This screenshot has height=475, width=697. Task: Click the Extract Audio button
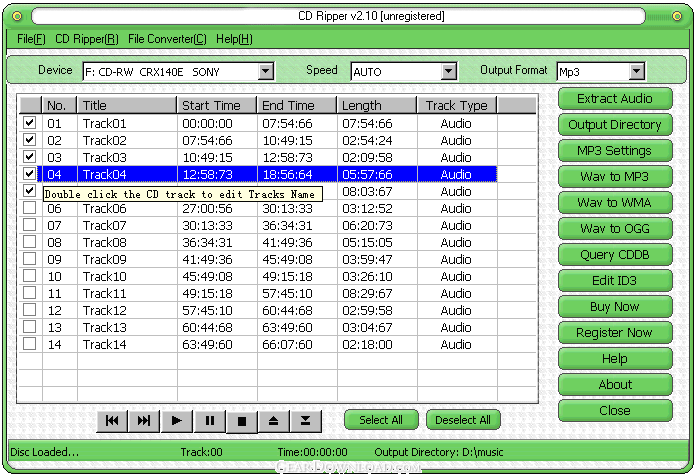[615, 99]
